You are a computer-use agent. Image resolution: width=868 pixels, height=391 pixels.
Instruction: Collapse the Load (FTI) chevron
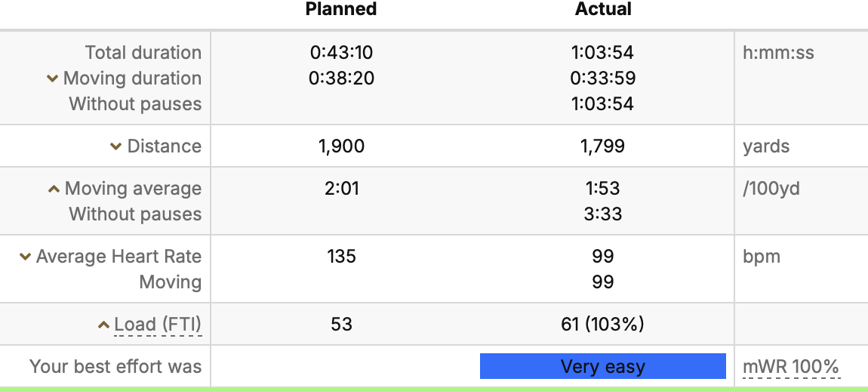(103, 325)
